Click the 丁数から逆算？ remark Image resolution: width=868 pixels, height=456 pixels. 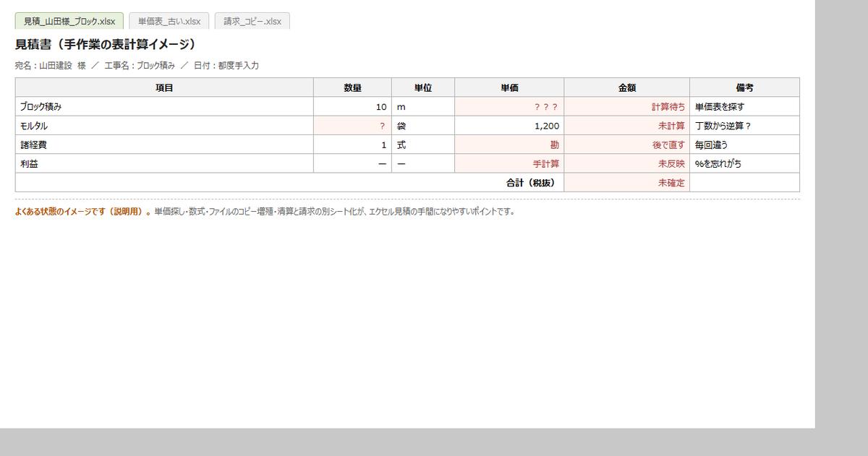point(745,126)
